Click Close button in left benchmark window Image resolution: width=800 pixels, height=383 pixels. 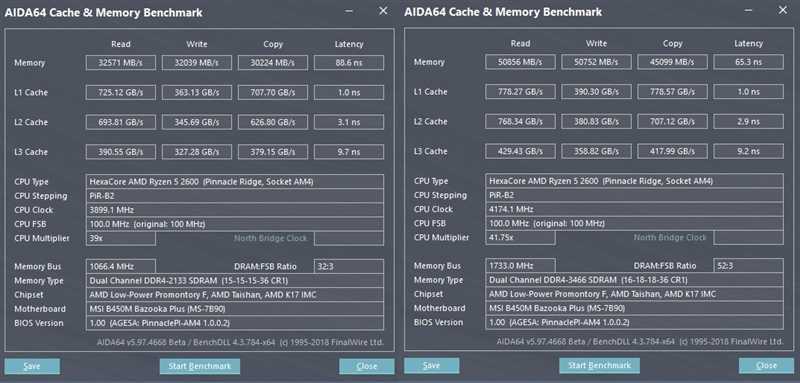[x=367, y=366]
